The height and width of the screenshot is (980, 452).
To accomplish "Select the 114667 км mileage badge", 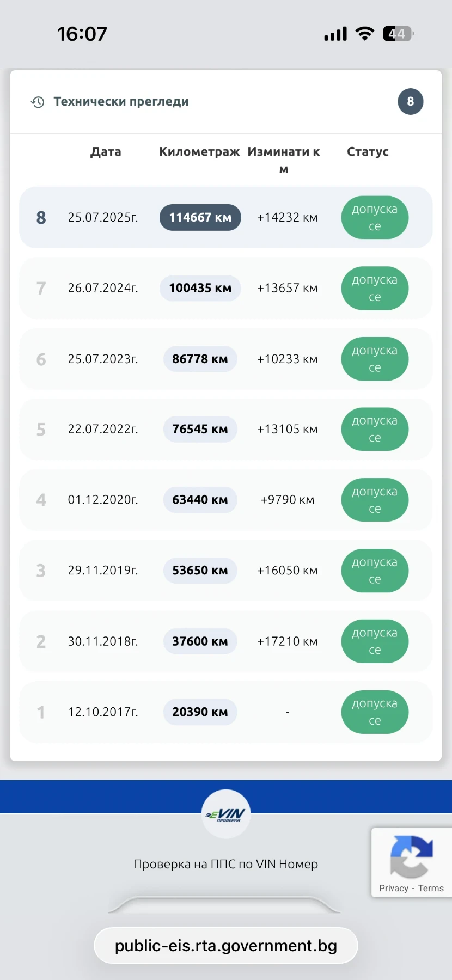I will point(200,218).
